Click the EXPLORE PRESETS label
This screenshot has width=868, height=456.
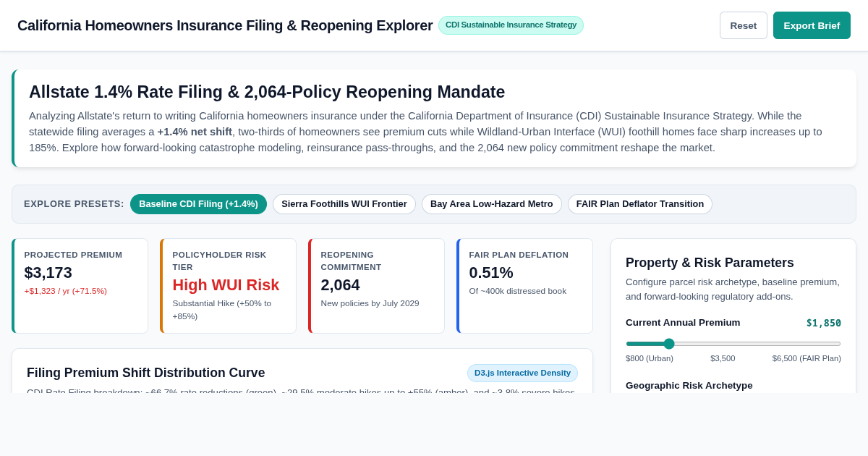pyautogui.click(x=74, y=204)
